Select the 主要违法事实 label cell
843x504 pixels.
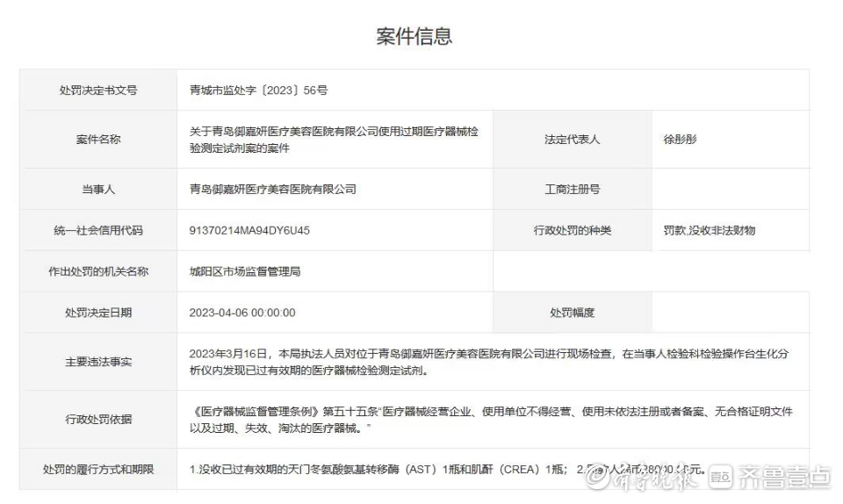[x=98, y=362]
